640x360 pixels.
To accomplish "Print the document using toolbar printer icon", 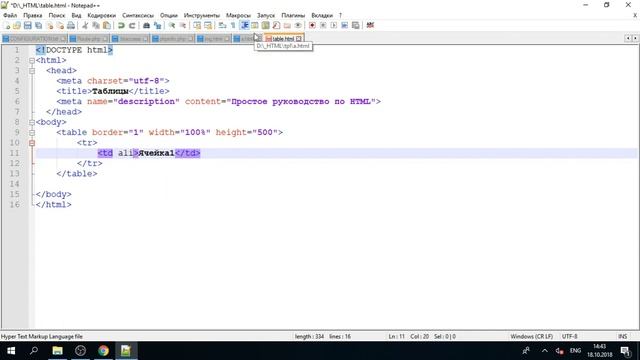I will [x=71, y=25].
